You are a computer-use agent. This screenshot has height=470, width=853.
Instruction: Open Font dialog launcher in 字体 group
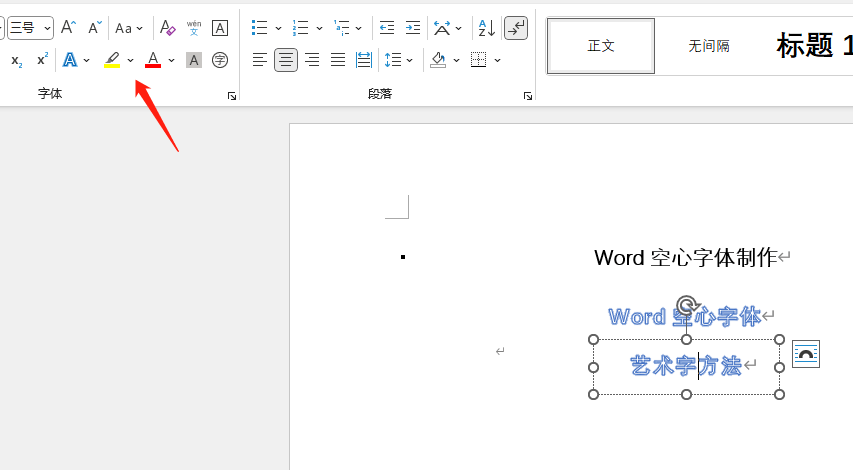[x=232, y=96]
